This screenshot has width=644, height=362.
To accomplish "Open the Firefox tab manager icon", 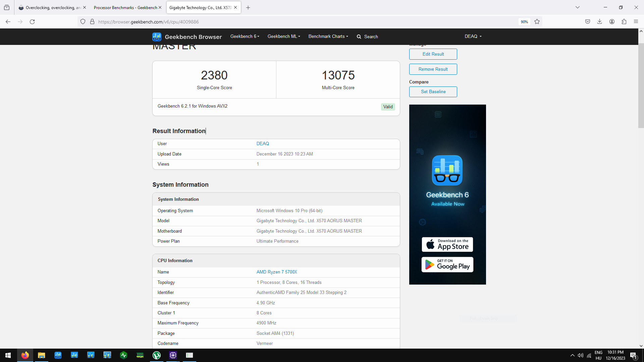I will click(7, 7).
